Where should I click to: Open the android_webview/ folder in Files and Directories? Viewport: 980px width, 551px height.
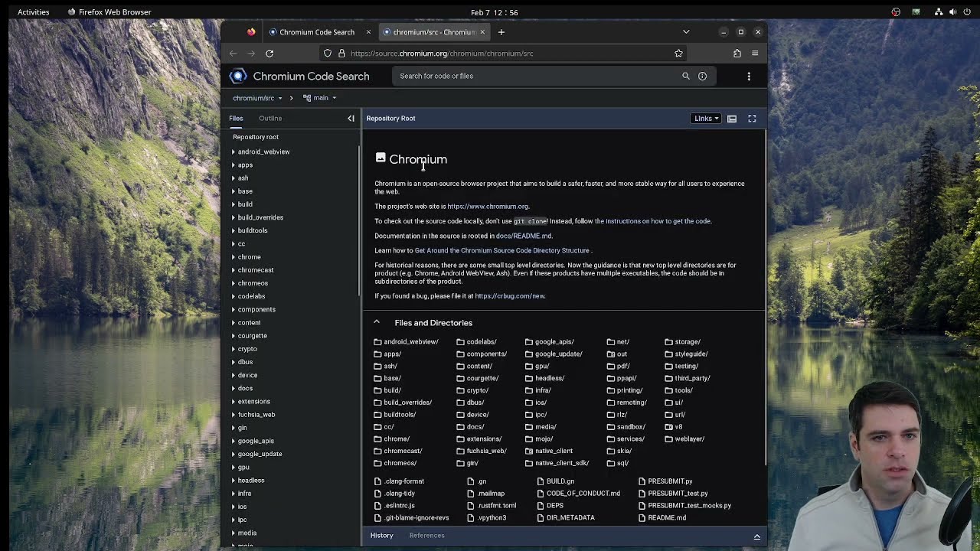406,342
